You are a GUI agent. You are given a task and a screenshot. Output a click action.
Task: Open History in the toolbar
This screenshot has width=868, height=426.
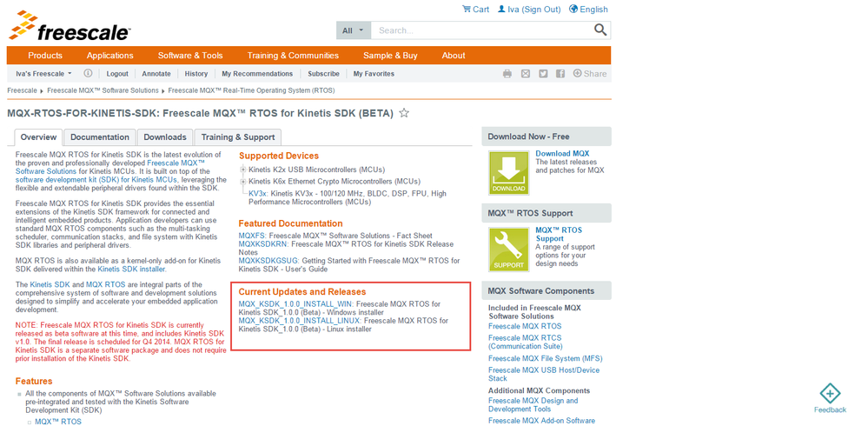click(196, 74)
